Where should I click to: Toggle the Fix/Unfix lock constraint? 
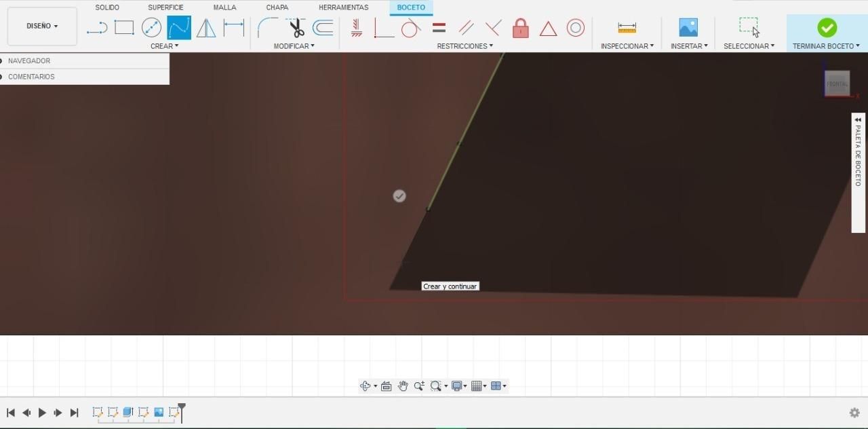pyautogui.click(x=521, y=28)
